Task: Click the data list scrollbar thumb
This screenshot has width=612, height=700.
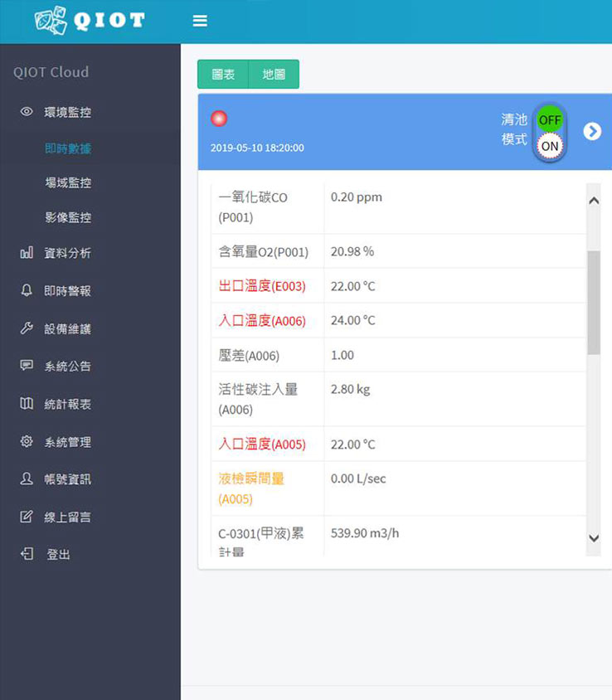Action: [593, 303]
